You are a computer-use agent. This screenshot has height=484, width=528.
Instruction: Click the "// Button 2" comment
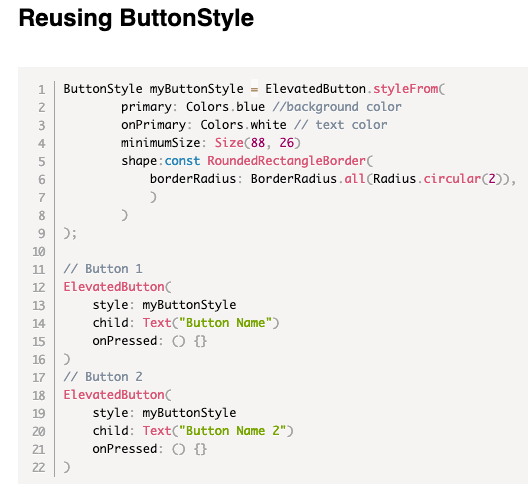click(103, 377)
